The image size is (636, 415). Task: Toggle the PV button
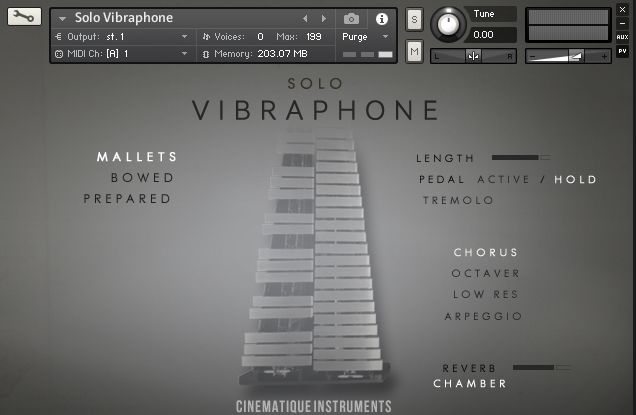click(622, 51)
